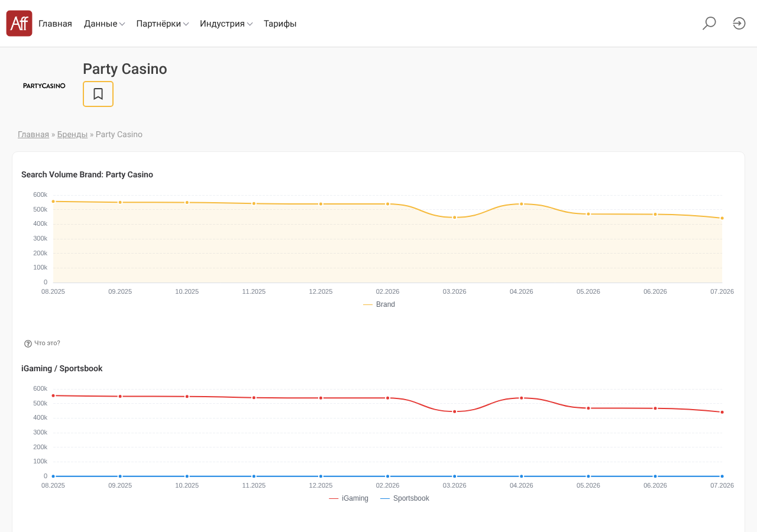Click the Brand chart point for 08.2025

point(53,202)
